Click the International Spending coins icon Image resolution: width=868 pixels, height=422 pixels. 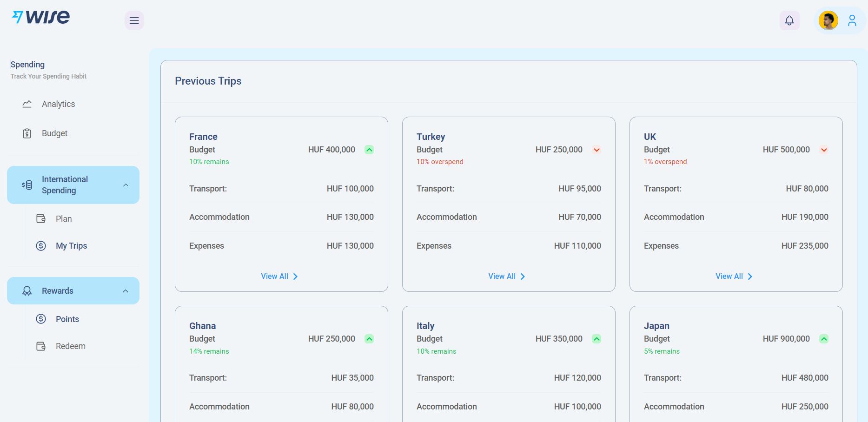27,185
